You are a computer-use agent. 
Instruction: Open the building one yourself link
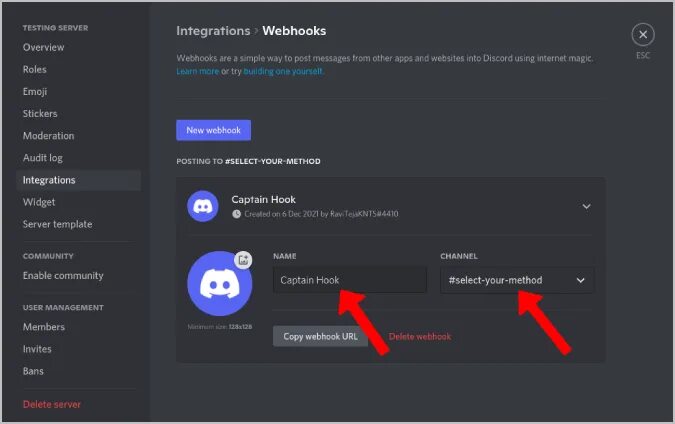click(283, 71)
